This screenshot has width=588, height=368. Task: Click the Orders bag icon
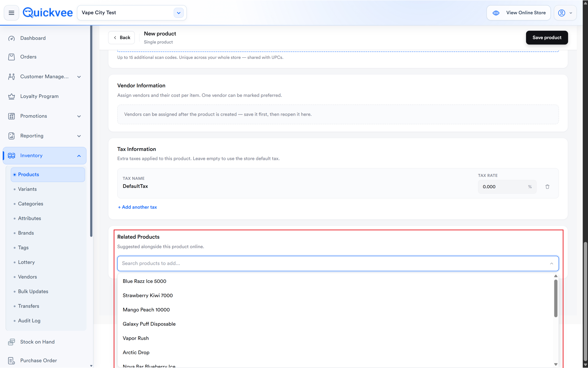11,57
